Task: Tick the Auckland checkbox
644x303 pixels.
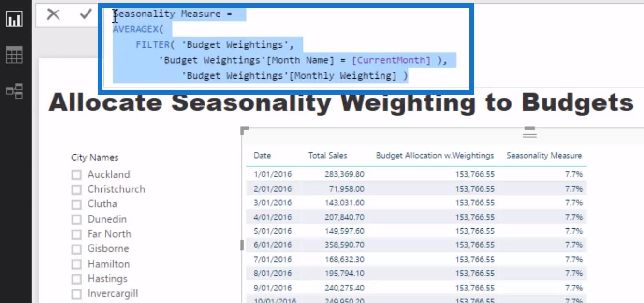Action: point(76,175)
